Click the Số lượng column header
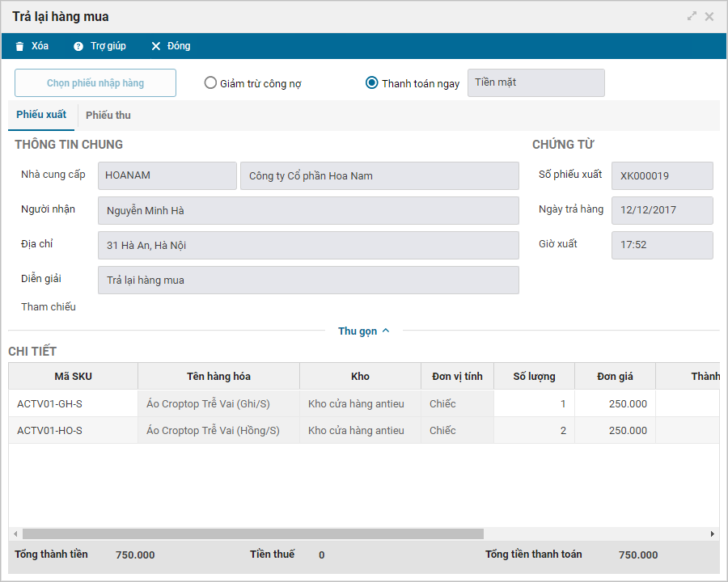 [x=535, y=377]
